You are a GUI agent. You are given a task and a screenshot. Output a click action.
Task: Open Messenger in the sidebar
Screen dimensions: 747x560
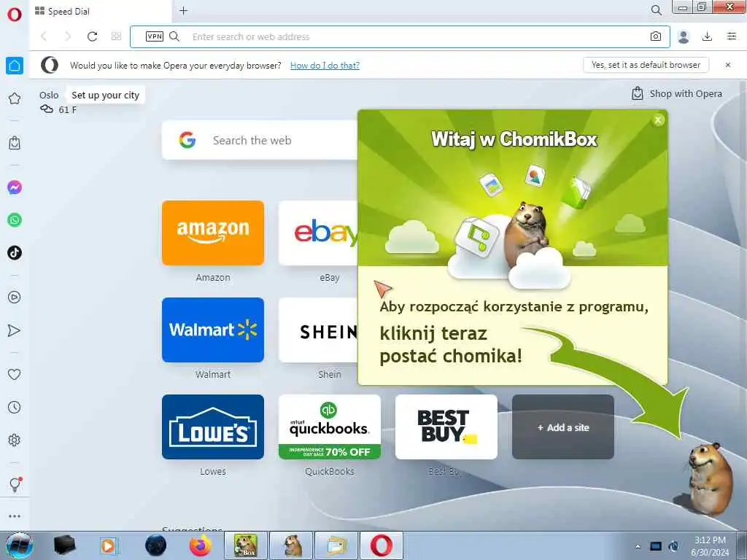[15, 187]
